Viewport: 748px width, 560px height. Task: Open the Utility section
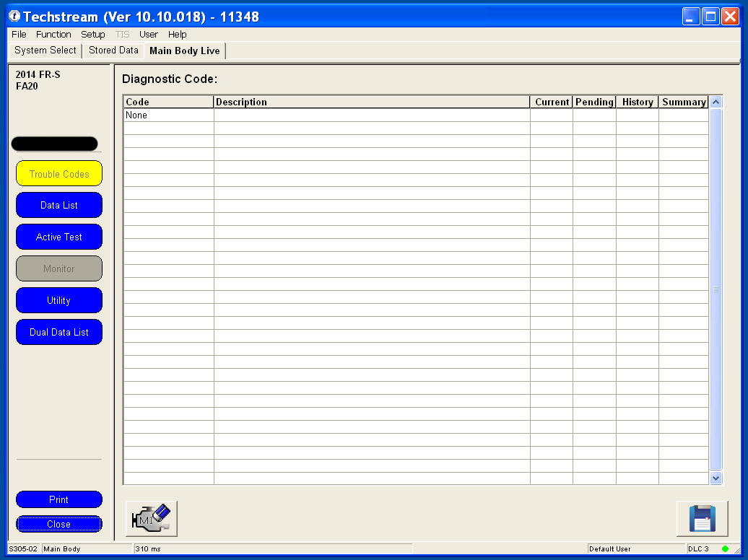(x=59, y=301)
